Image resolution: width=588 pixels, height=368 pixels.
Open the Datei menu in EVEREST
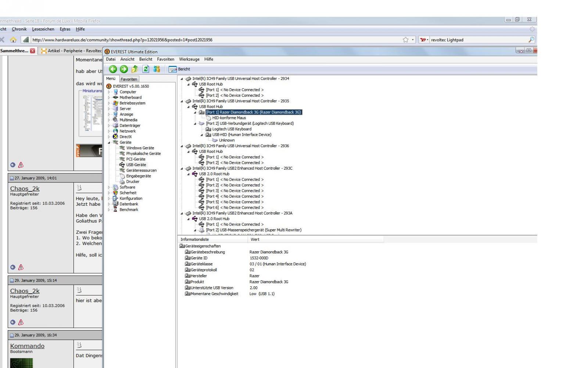(x=111, y=59)
